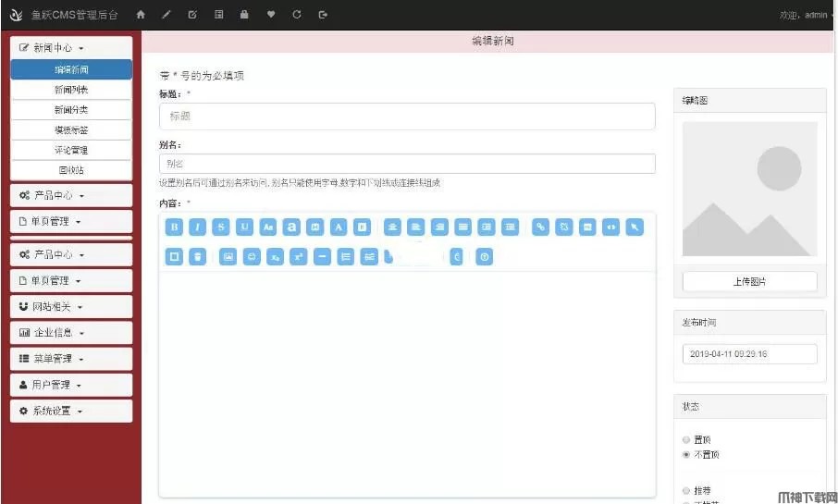This screenshot has width=838, height=504.
Task: Open text color (A) tool in editor
Action: 339,227
